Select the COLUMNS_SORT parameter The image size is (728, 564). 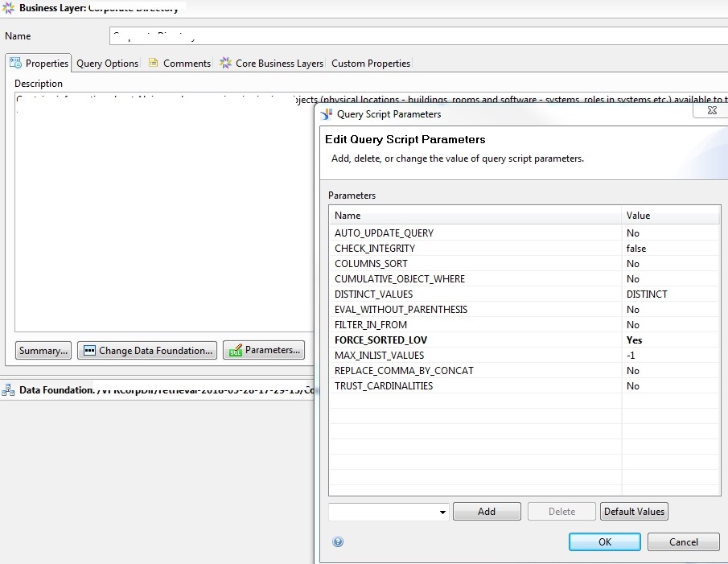[x=524, y=264]
